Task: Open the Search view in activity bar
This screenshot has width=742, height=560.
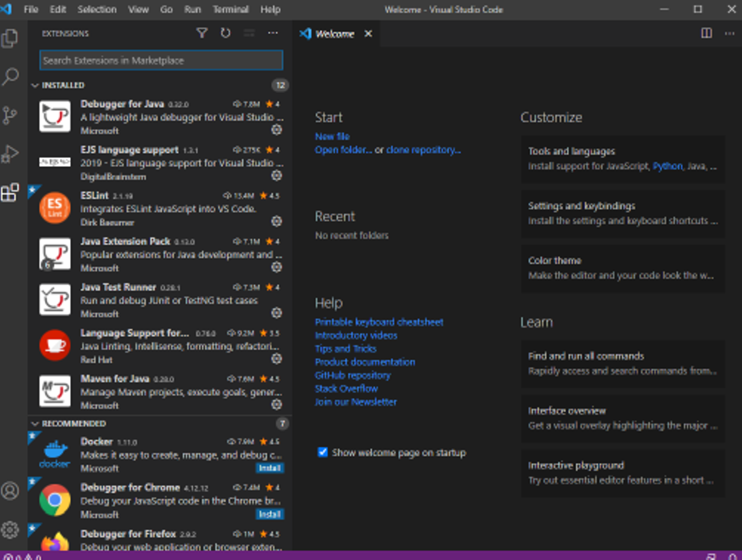Action: point(10,77)
